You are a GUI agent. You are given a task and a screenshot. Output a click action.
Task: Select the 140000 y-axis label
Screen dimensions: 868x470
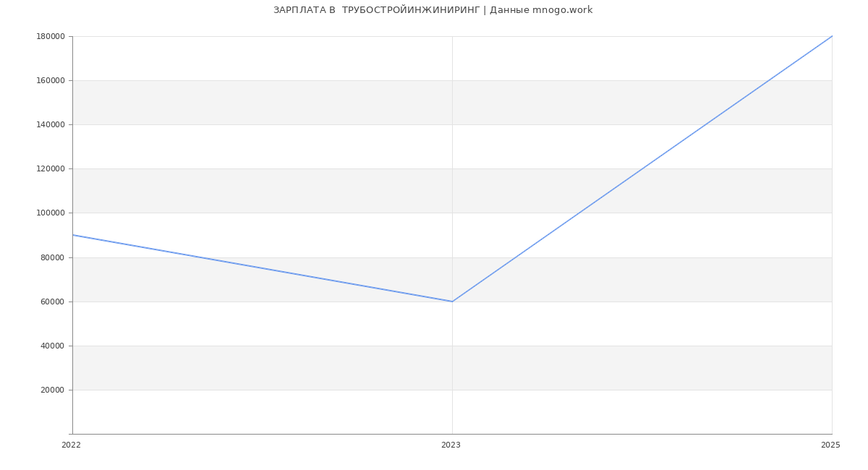pyautogui.click(x=51, y=124)
